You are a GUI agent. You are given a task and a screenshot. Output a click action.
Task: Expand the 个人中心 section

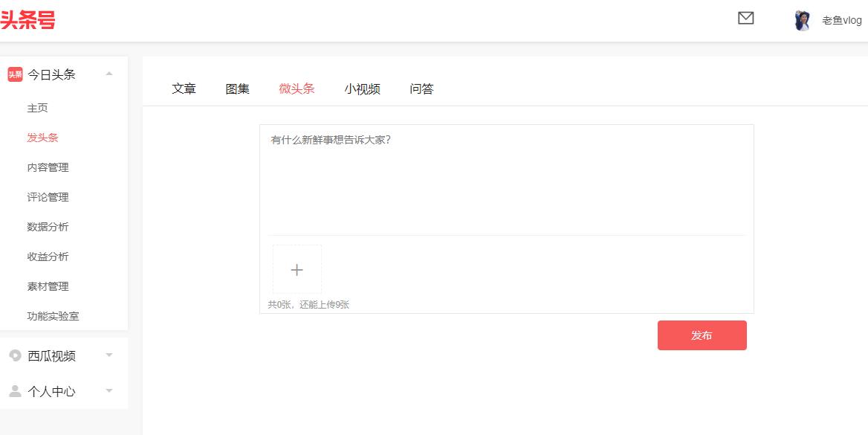pyautogui.click(x=108, y=391)
